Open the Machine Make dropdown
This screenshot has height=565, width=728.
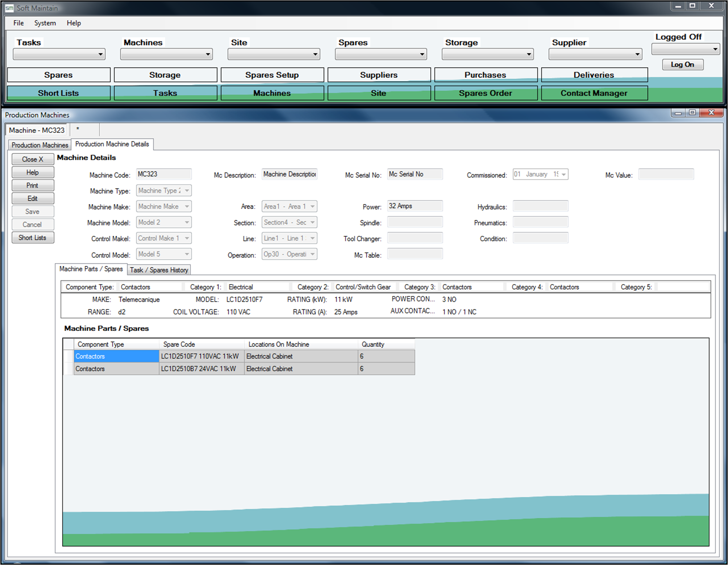click(164, 206)
